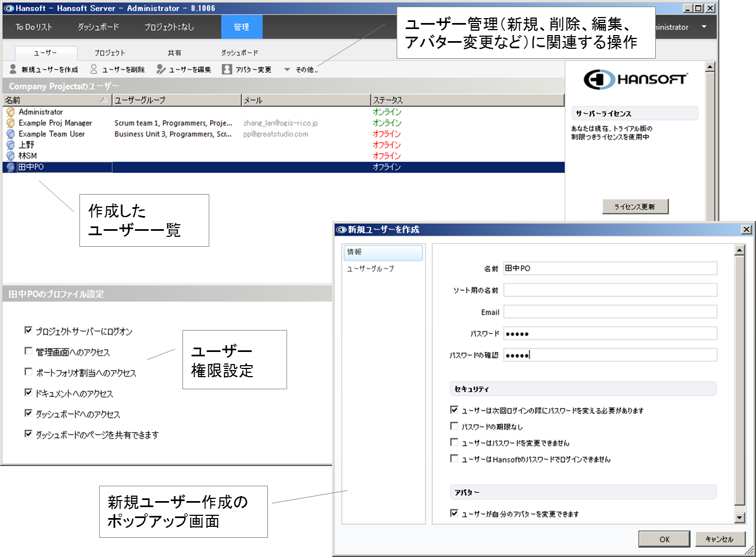
Task: Click キャンセル in new user dialog
Action: pos(719,539)
